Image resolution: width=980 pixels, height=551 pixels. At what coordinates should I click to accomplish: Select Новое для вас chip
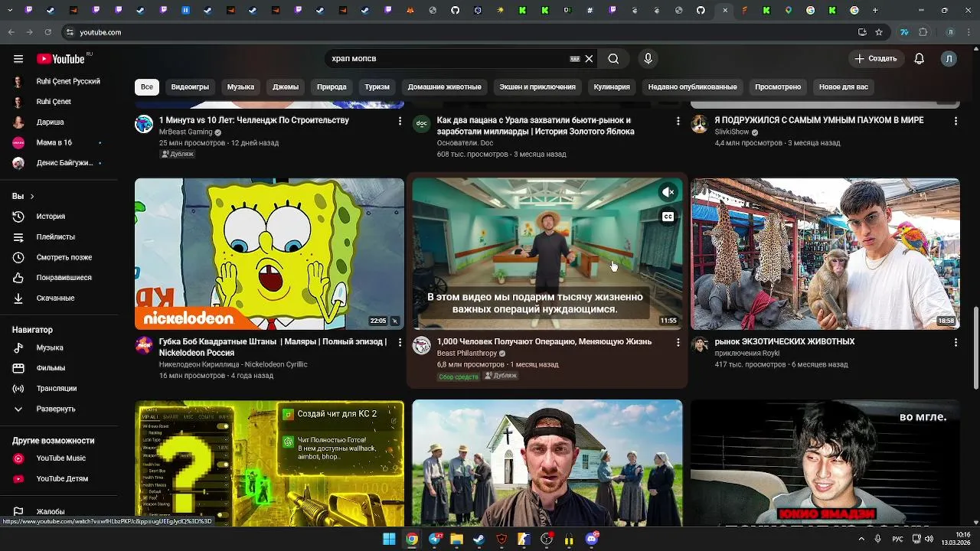point(844,86)
